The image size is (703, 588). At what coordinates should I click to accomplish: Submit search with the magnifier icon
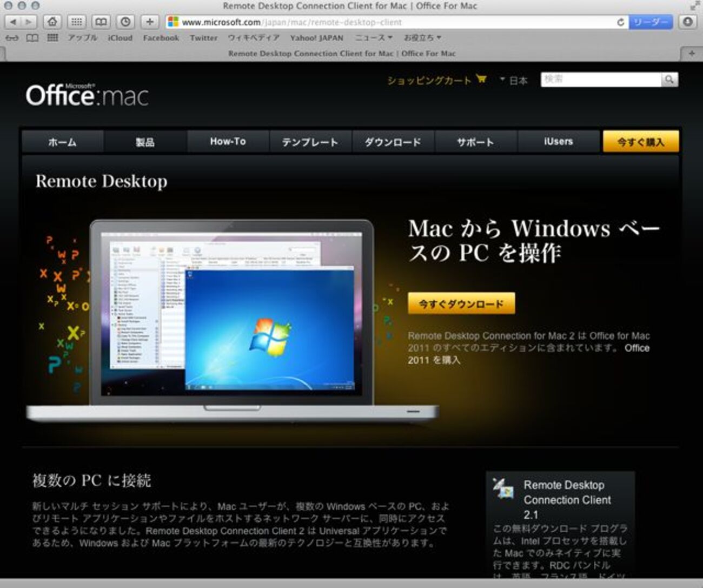tap(669, 80)
